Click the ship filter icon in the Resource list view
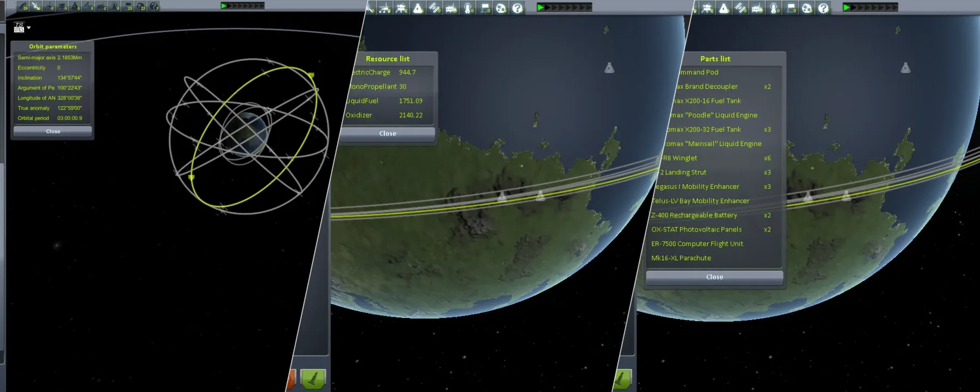 418,8
